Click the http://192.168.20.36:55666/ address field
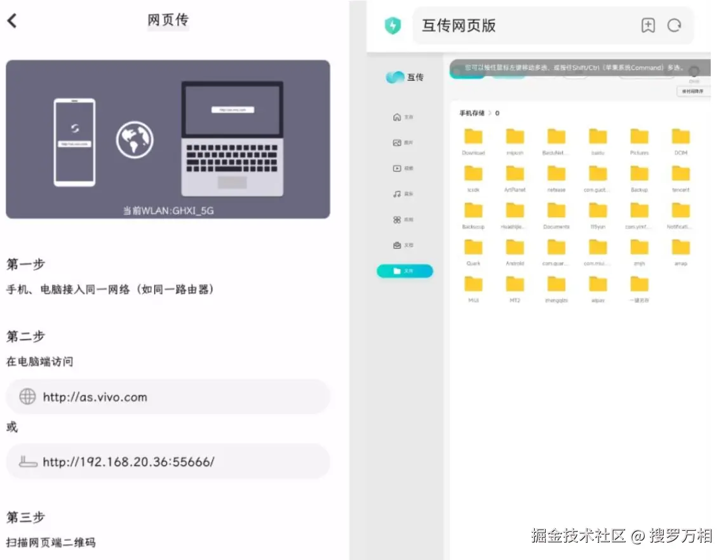Screen dimensions: 728x560 168,461
